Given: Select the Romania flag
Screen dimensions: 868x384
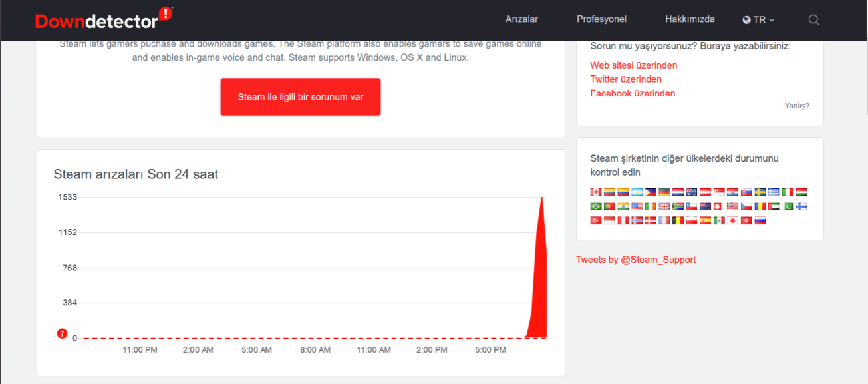Looking at the screenshot, I should click(760, 206).
